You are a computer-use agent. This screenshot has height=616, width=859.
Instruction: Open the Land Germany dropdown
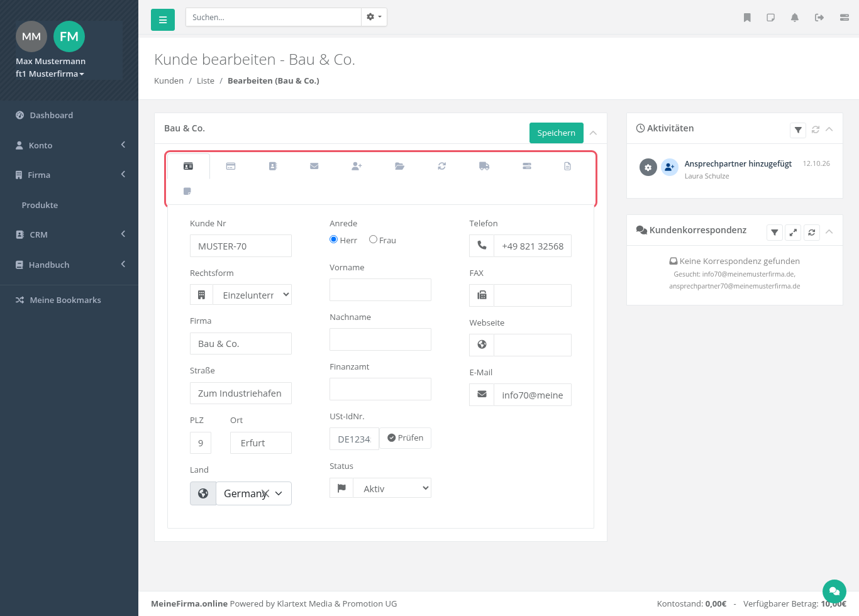click(253, 493)
